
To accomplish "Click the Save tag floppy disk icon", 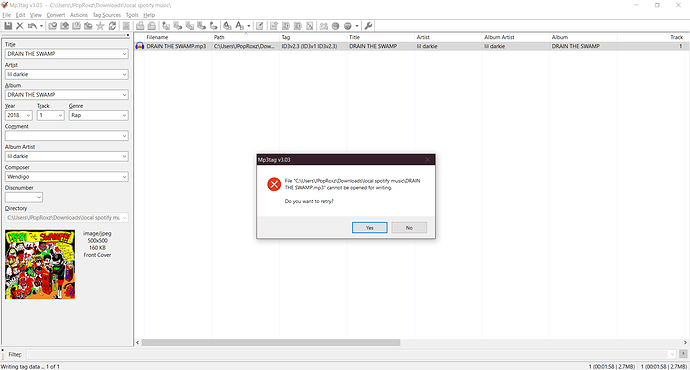I will pyautogui.click(x=8, y=26).
